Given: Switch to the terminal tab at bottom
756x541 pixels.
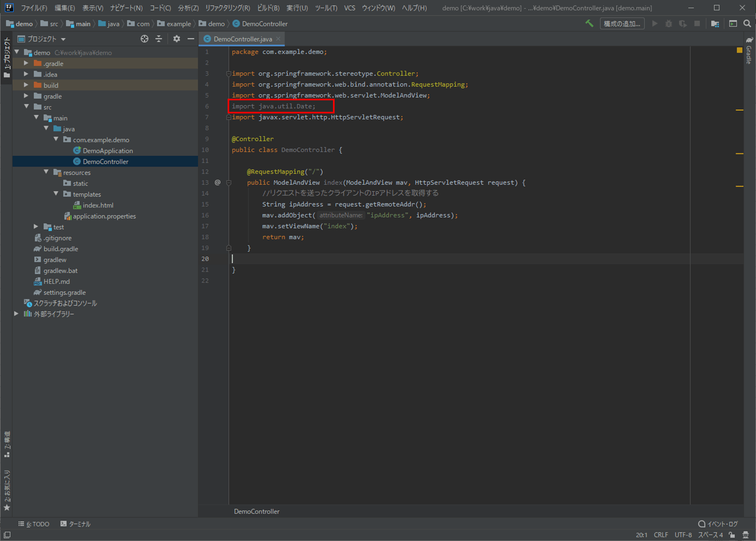Looking at the screenshot, I should click(x=75, y=524).
